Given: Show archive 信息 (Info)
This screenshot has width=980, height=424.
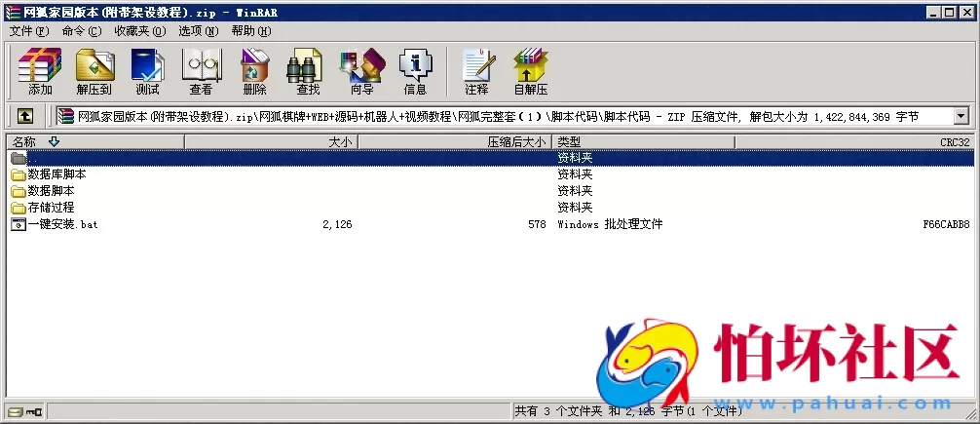Looking at the screenshot, I should coord(415,71).
